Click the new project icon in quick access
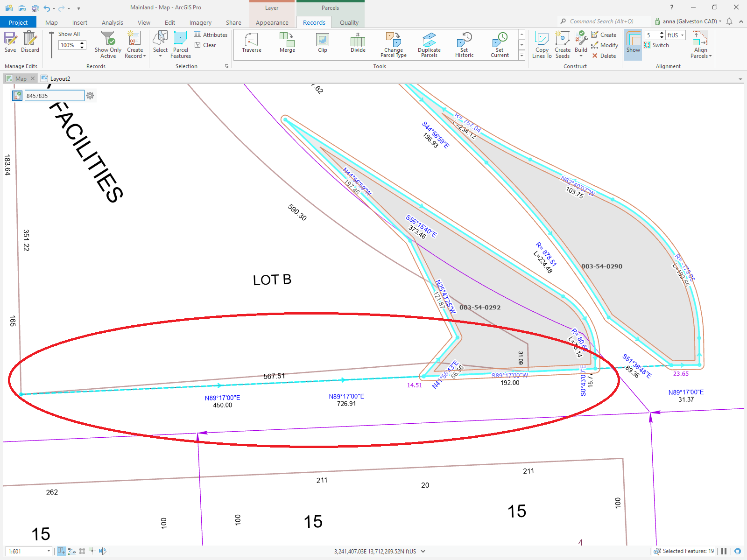 coord(9,8)
